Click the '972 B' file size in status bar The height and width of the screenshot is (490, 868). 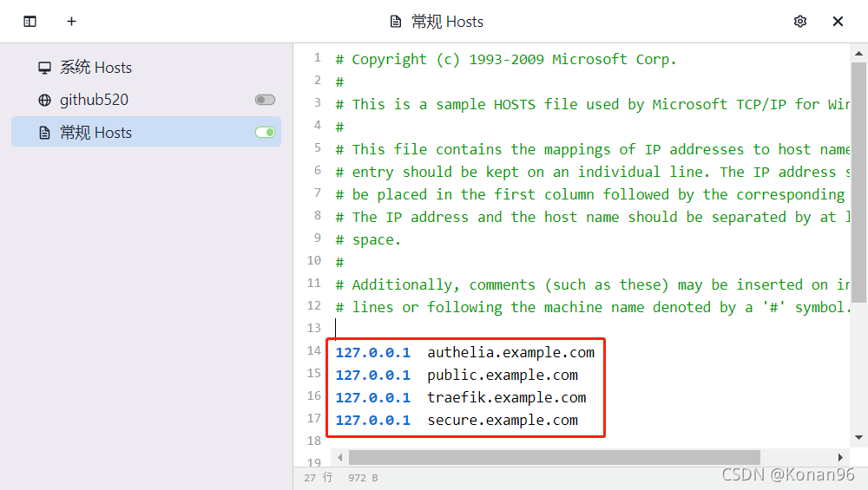coord(363,478)
